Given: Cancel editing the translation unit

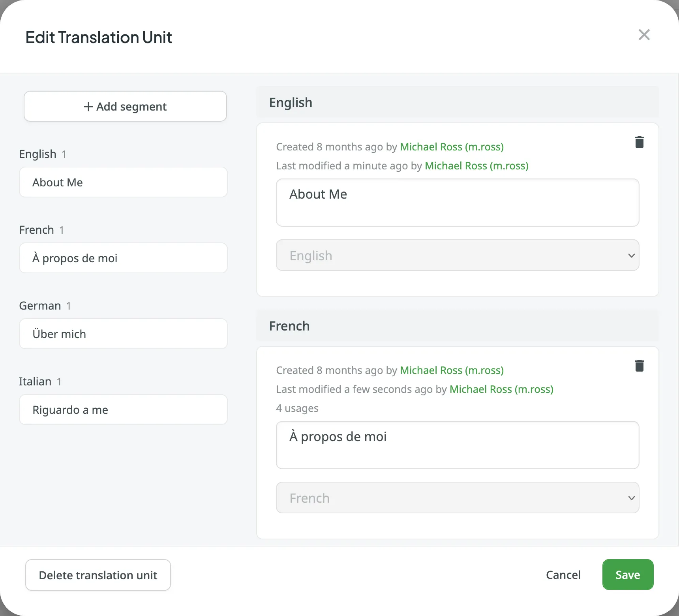Looking at the screenshot, I should [563, 575].
